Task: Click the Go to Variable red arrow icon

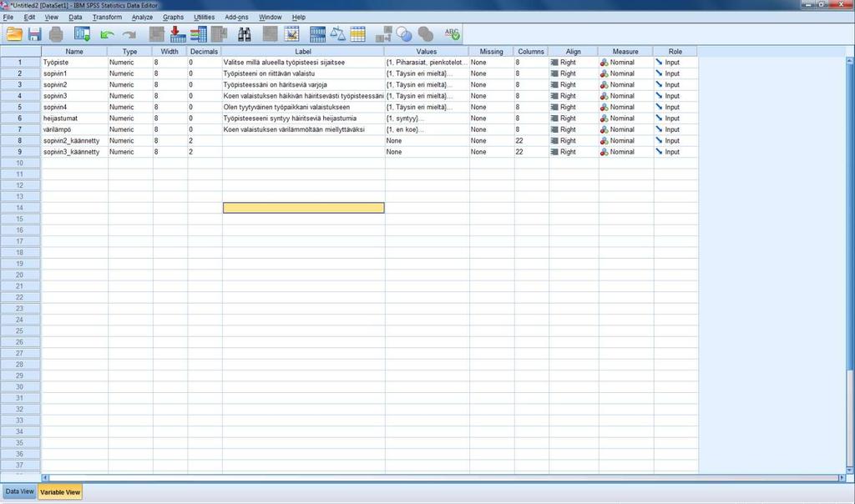Action: click(177, 34)
